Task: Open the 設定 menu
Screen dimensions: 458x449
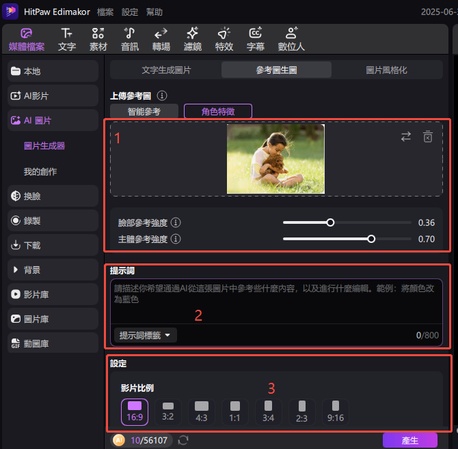Action: click(x=130, y=12)
